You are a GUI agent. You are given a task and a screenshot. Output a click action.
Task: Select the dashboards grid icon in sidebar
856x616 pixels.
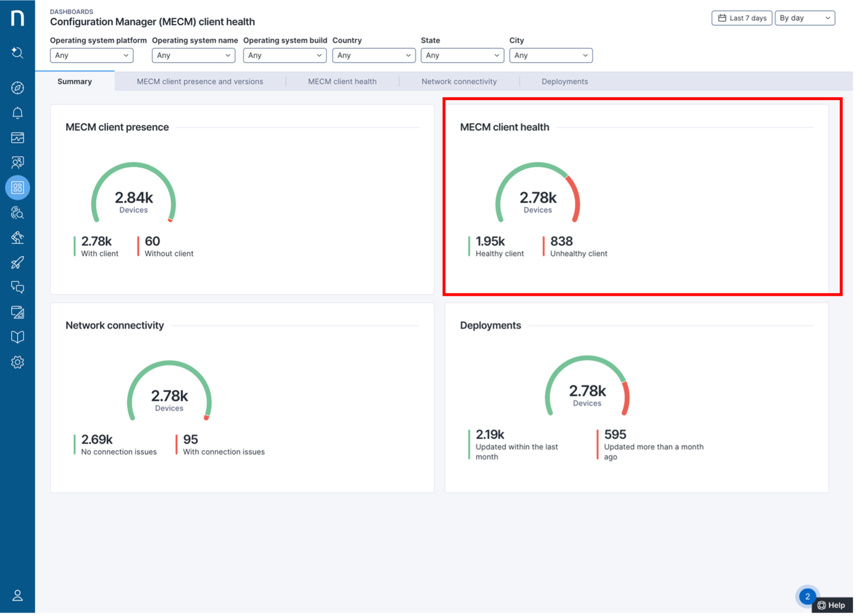(x=17, y=187)
